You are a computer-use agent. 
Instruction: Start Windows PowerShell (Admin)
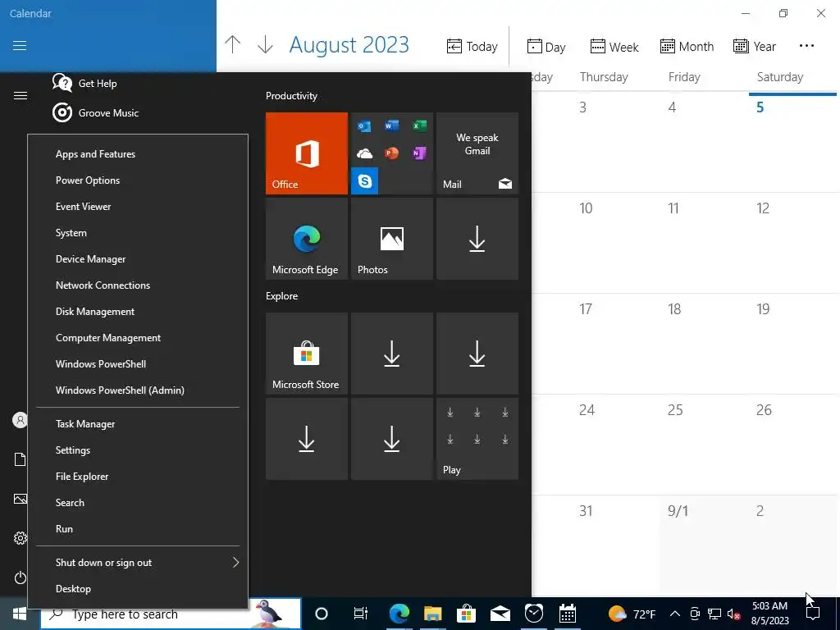coord(138,390)
